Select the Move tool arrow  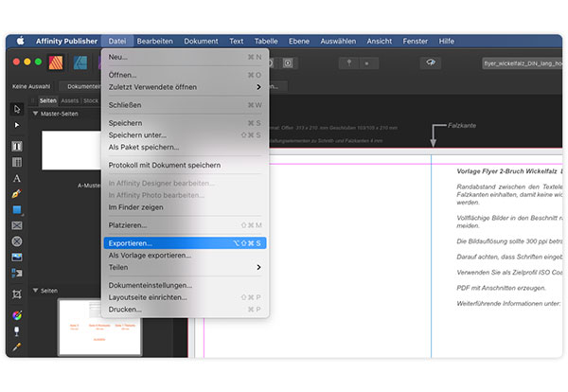coord(17,109)
